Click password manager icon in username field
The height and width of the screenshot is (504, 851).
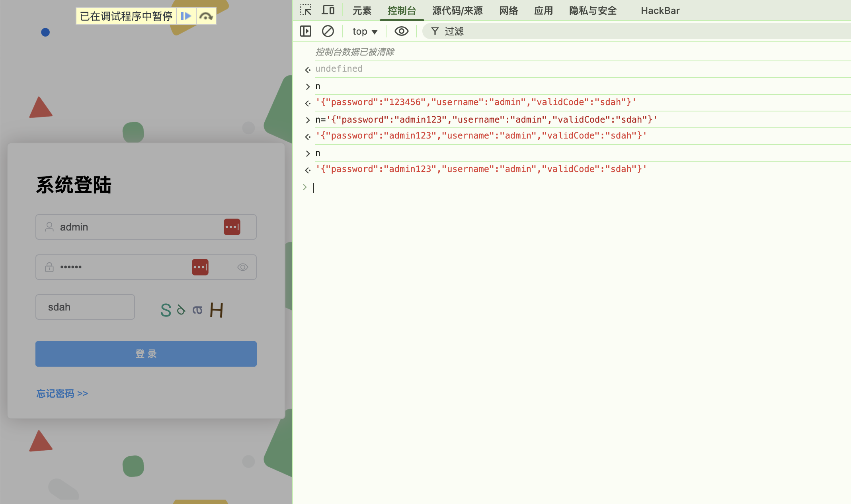(x=232, y=227)
